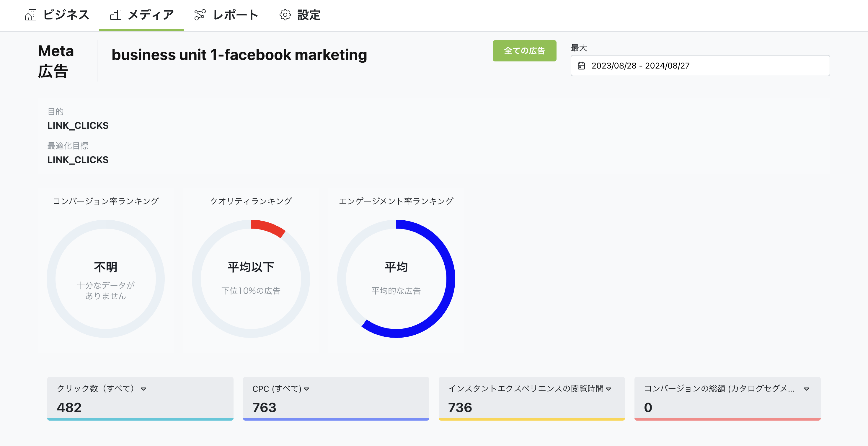Open the クリック数（すべて）metric dropdown
This screenshot has height=446, width=868.
(143, 388)
